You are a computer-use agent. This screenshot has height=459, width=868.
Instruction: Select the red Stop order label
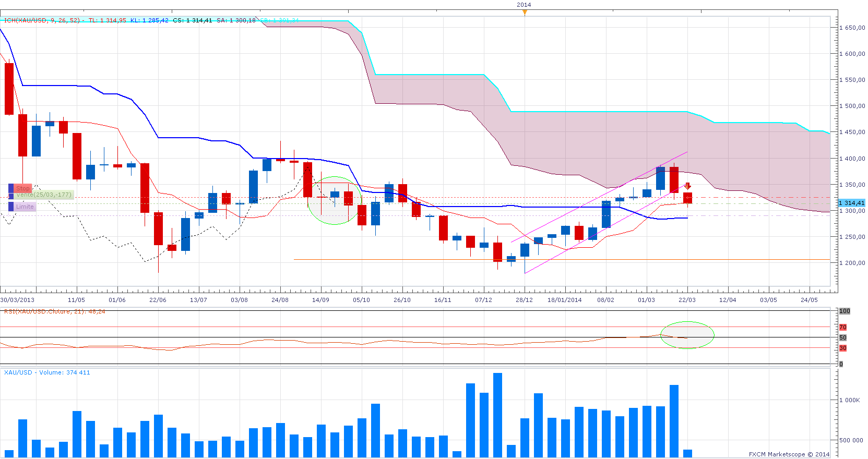(x=20, y=188)
